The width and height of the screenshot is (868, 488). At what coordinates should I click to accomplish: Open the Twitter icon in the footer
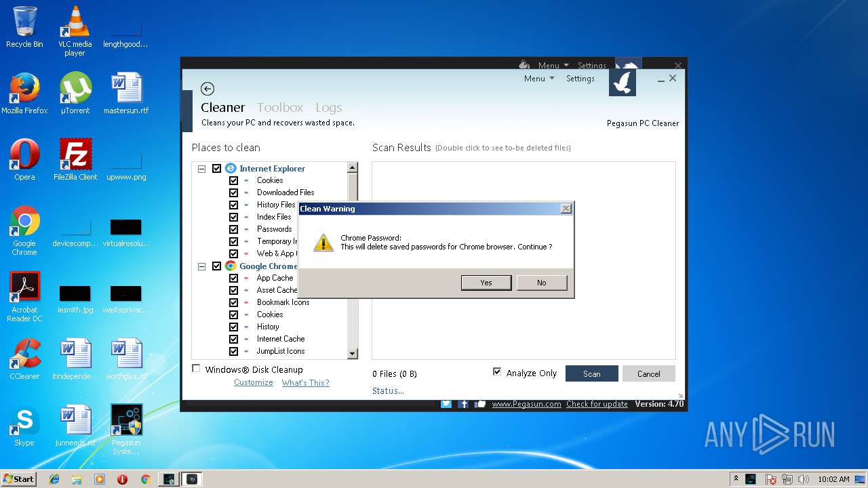(446, 404)
